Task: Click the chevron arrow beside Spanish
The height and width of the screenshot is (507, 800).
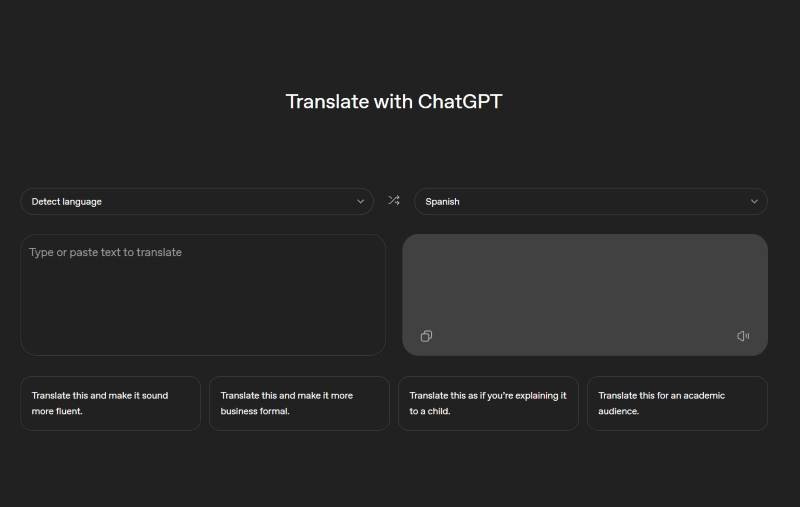Action: (x=755, y=201)
